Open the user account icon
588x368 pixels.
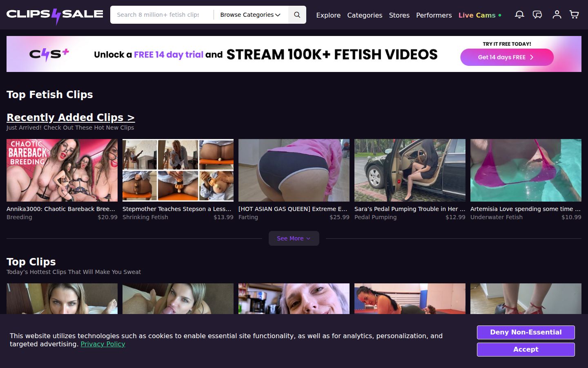click(557, 15)
